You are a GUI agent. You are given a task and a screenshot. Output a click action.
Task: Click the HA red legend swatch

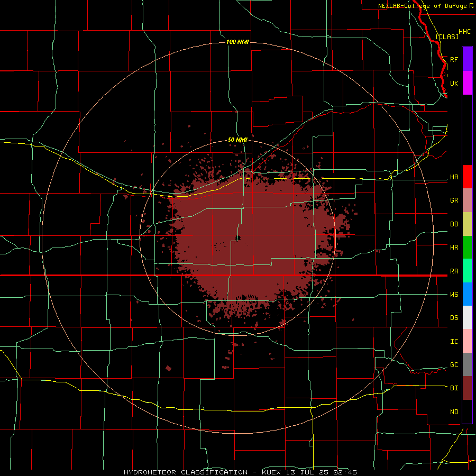[467, 177]
